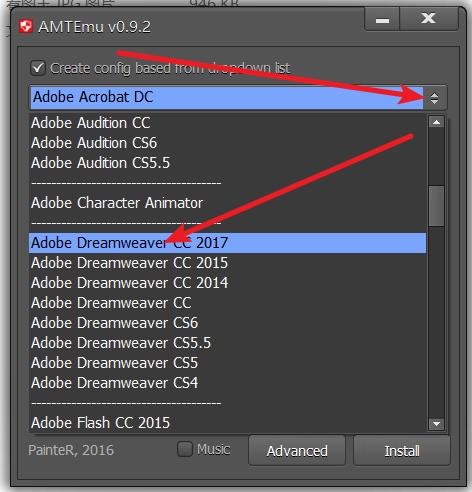
Task: Click the scrollbar up arrow button
Action: tap(436, 122)
